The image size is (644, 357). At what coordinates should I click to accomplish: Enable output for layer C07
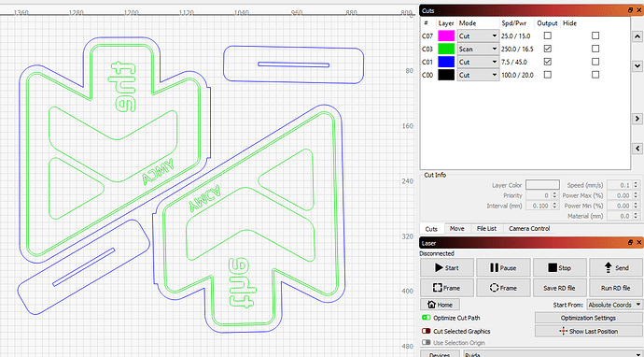point(548,36)
